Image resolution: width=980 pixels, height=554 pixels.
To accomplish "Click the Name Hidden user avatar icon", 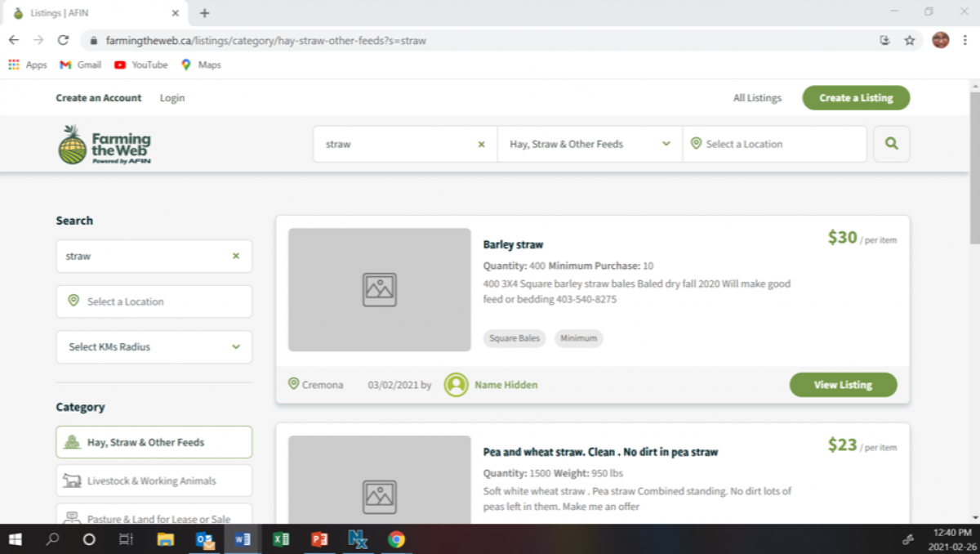I will pyautogui.click(x=456, y=385).
